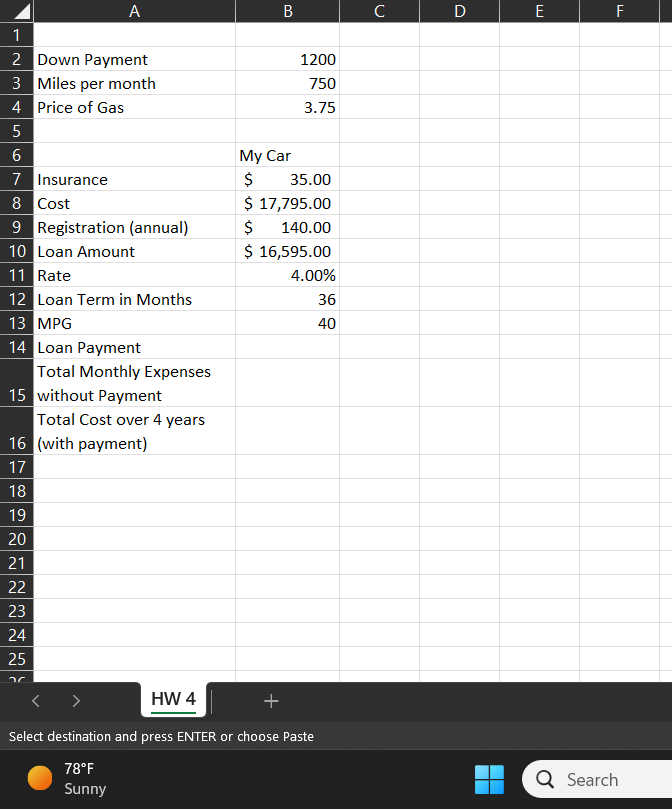Click the Rate label cell

(134, 276)
